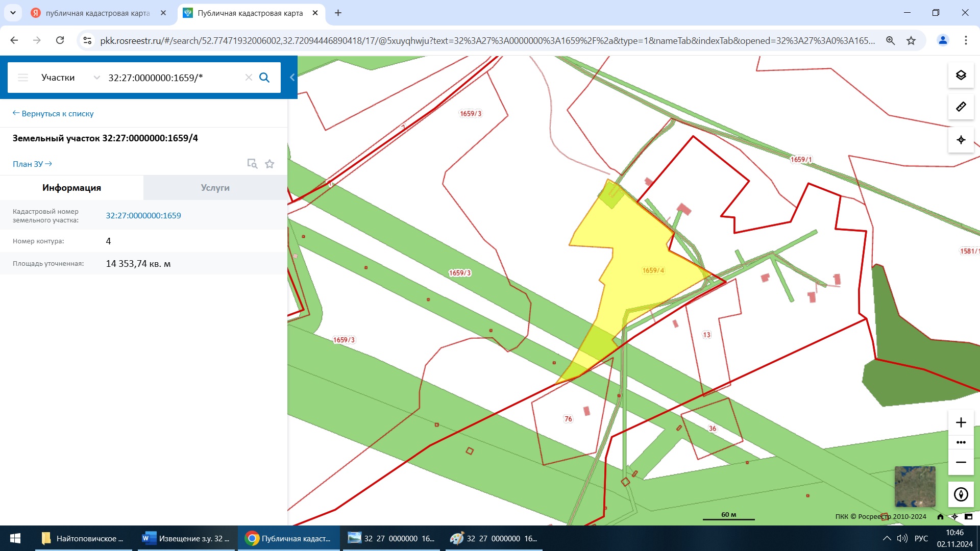Open Chrome zoom indicator icon
The image size is (980, 551).
point(891,40)
